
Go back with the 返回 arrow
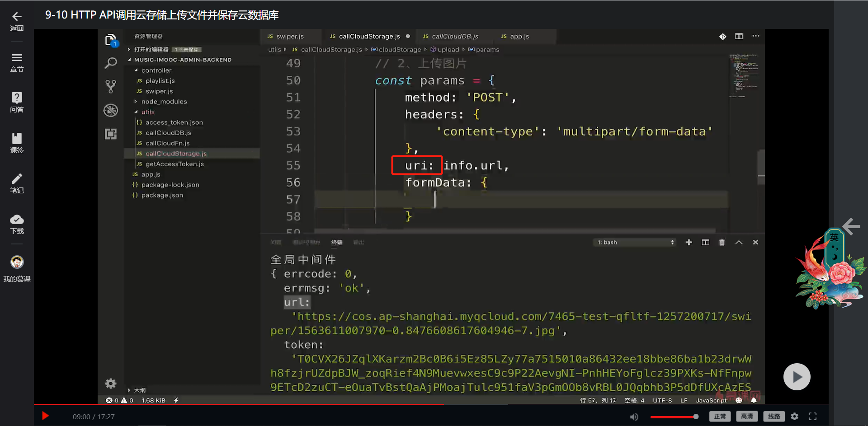[17, 21]
